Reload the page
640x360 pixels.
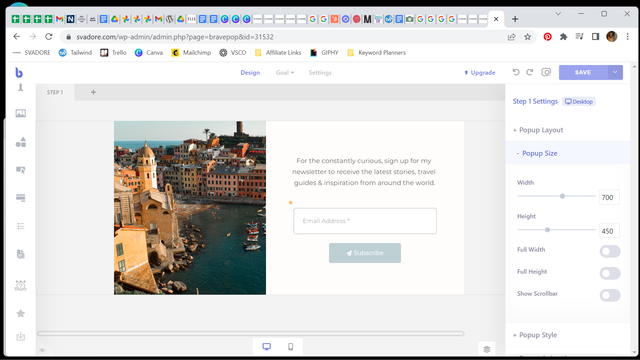[49, 37]
